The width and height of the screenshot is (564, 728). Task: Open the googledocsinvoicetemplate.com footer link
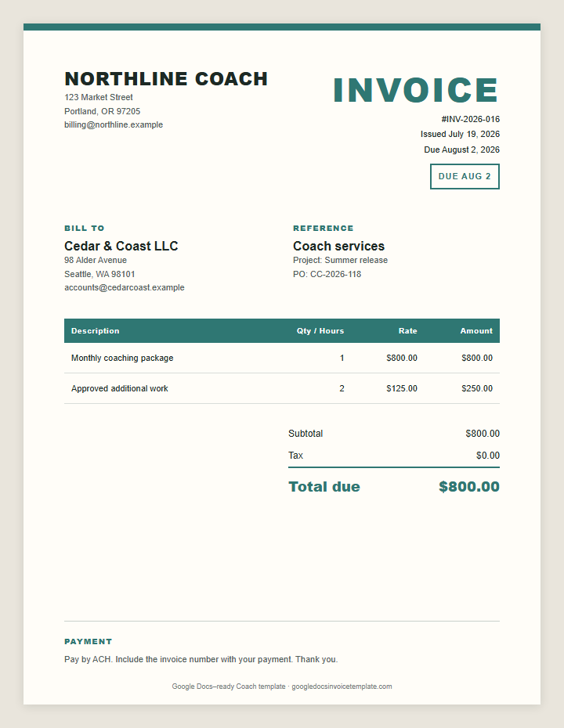coord(342,687)
